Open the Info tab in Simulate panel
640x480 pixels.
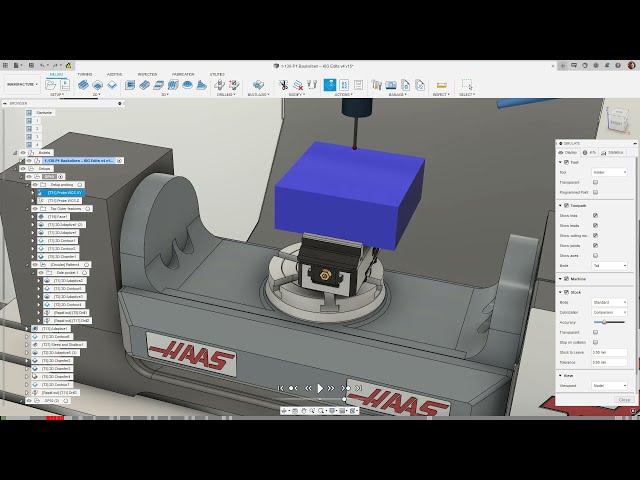589,152
